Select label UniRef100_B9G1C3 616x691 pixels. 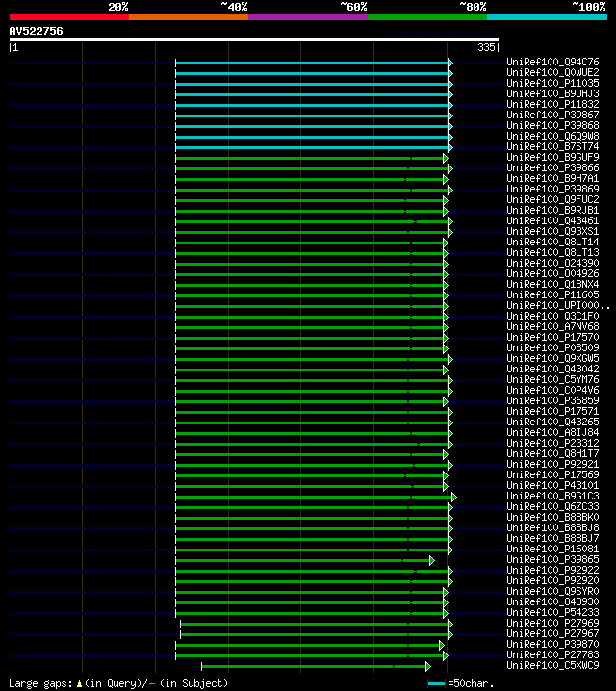click(552, 496)
